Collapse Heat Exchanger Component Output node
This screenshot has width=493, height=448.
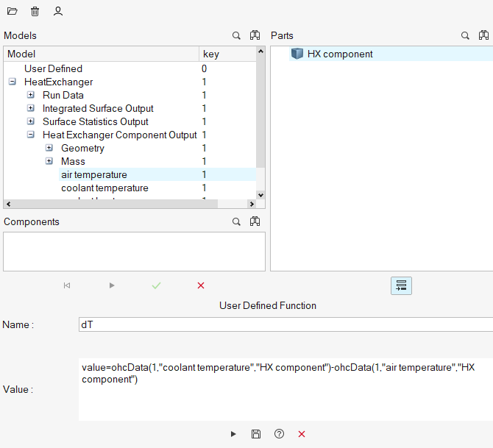point(31,135)
